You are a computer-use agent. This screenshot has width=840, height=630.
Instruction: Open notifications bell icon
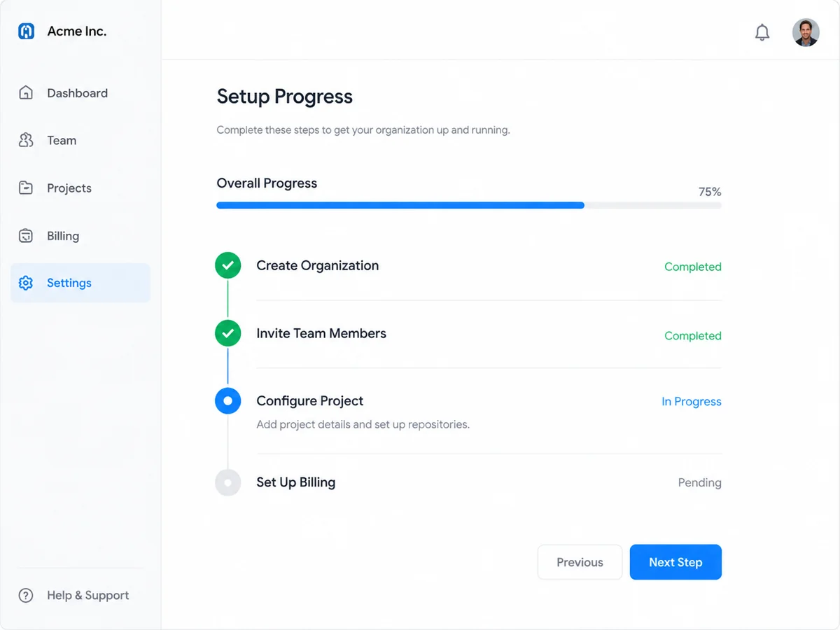click(762, 32)
